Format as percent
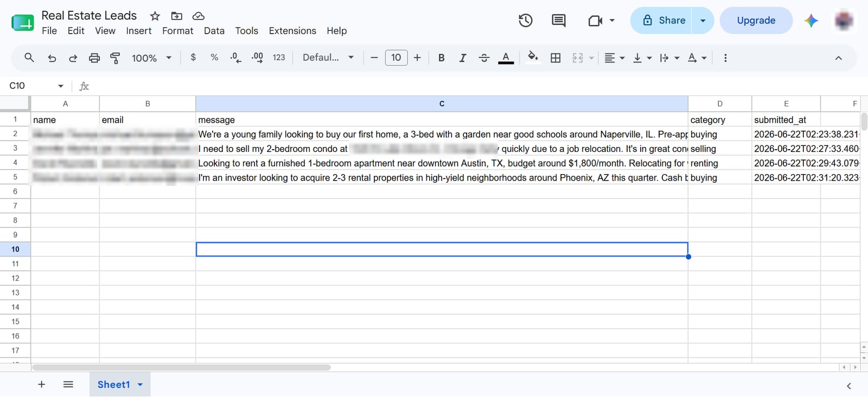The height and width of the screenshot is (397, 868). (x=214, y=57)
